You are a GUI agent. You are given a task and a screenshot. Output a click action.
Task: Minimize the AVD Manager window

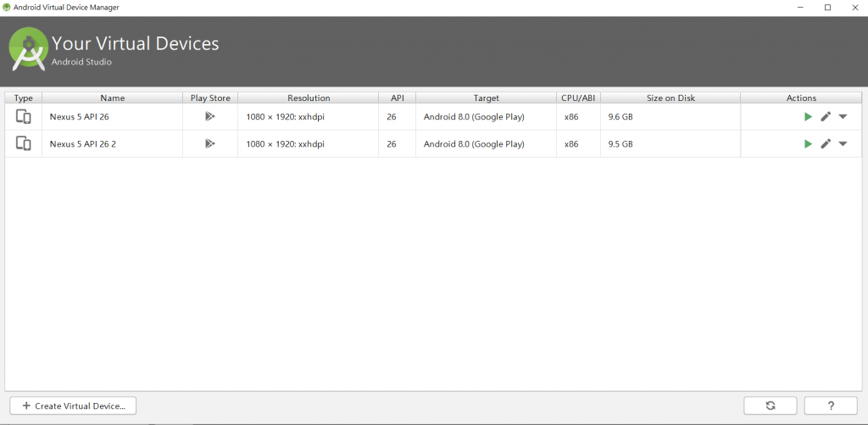coord(800,7)
